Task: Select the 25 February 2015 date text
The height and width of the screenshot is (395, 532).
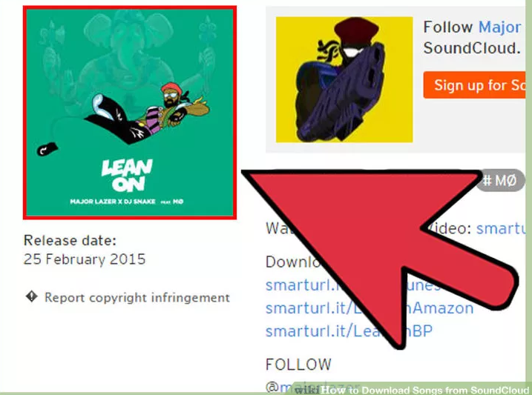Action: (85, 259)
